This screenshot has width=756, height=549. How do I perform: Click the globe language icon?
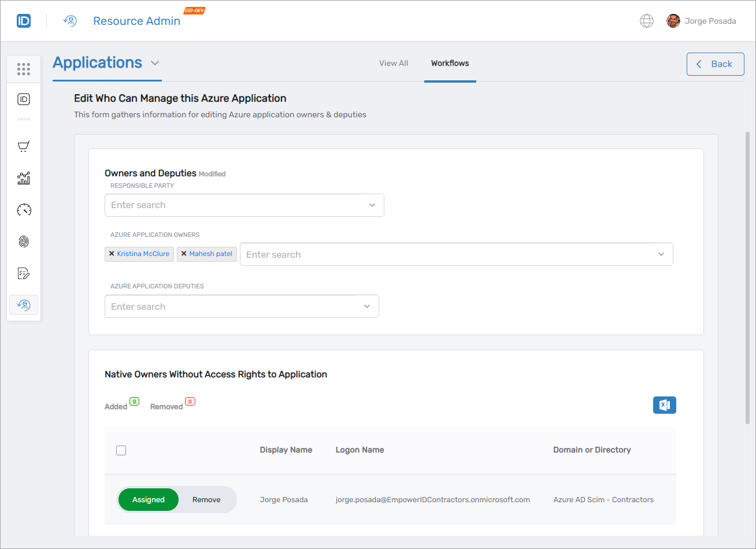646,21
